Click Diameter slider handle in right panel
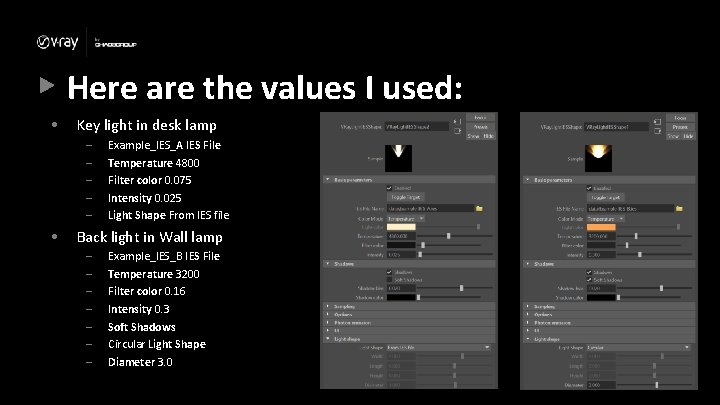 pos(657,385)
